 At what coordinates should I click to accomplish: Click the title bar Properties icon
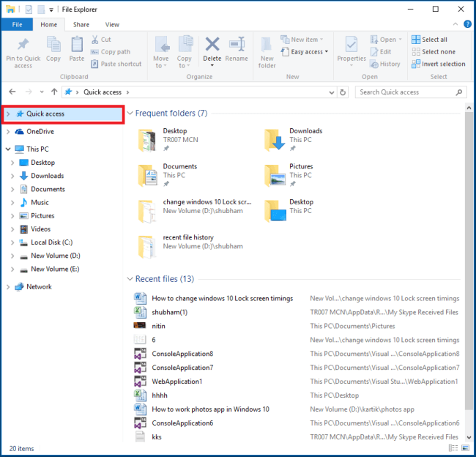[x=29, y=10]
